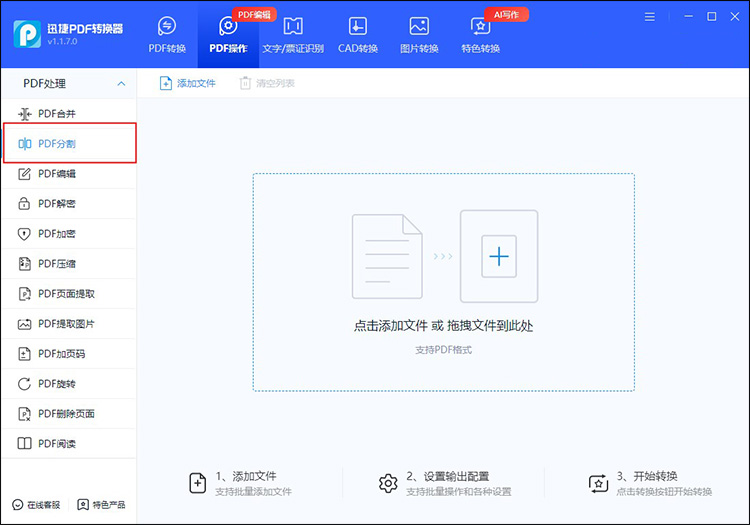
Task: Click the PDF页面提取 page icon
Action: coord(24,294)
